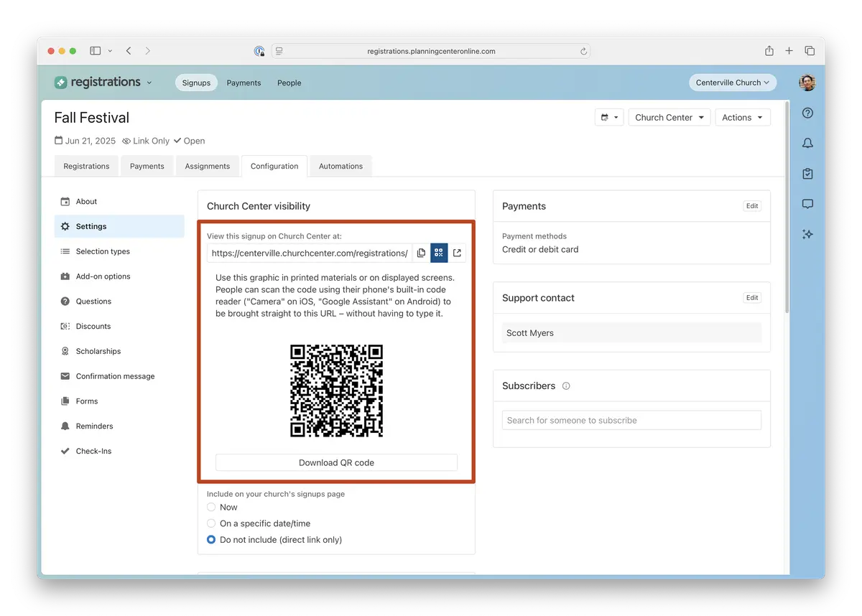The height and width of the screenshot is (616, 862).
Task: Switch to the Automations tab
Action: pyautogui.click(x=340, y=166)
